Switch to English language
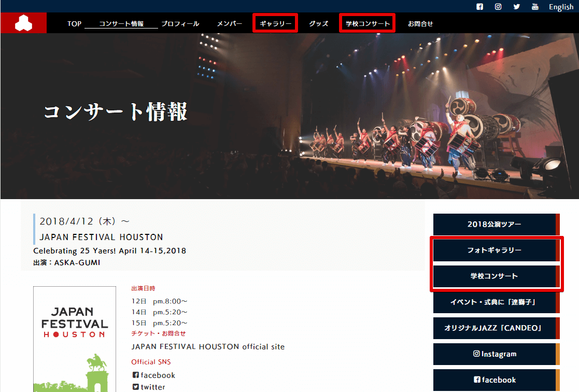The height and width of the screenshot is (392, 579). (x=561, y=7)
